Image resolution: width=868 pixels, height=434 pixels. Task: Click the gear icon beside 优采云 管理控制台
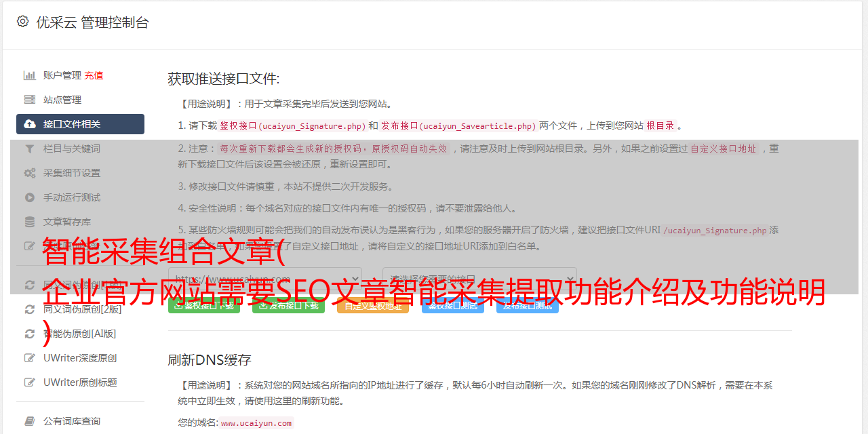[x=22, y=22]
